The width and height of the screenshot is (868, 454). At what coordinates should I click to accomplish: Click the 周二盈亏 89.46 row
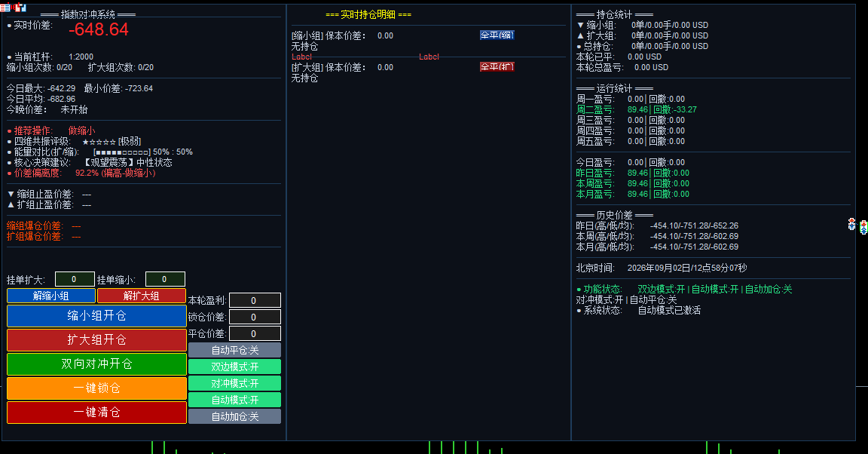pyautogui.click(x=637, y=110)
